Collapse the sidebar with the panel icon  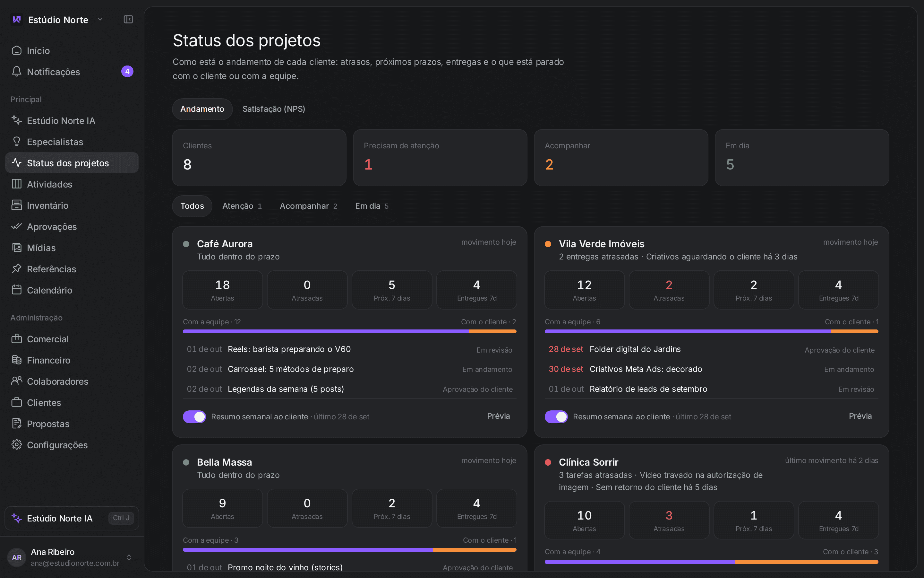[x=128, y=20]
